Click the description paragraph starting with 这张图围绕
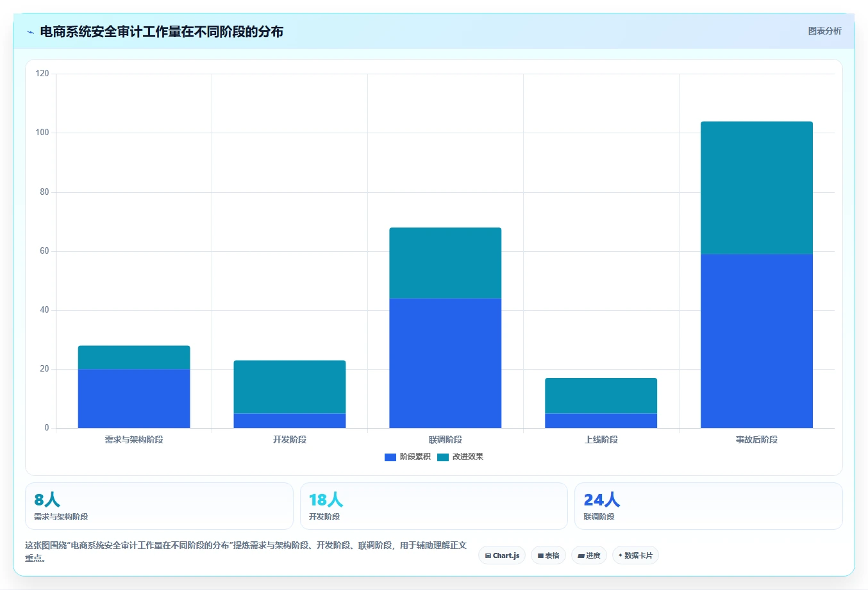Image resolution: width=868 pixels, height=590 pixels. [x=246, y=552]
